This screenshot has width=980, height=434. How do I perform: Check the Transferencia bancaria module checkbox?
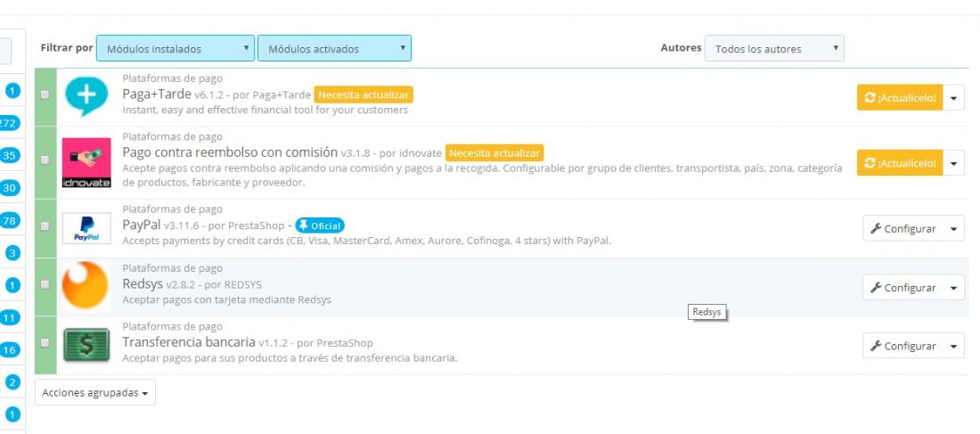tap(45, 343)
